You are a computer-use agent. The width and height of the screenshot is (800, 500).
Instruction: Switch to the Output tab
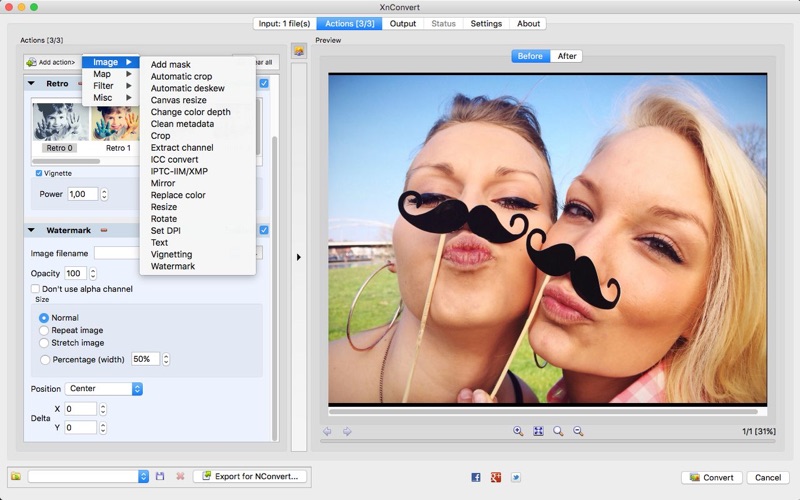point(403,24)
